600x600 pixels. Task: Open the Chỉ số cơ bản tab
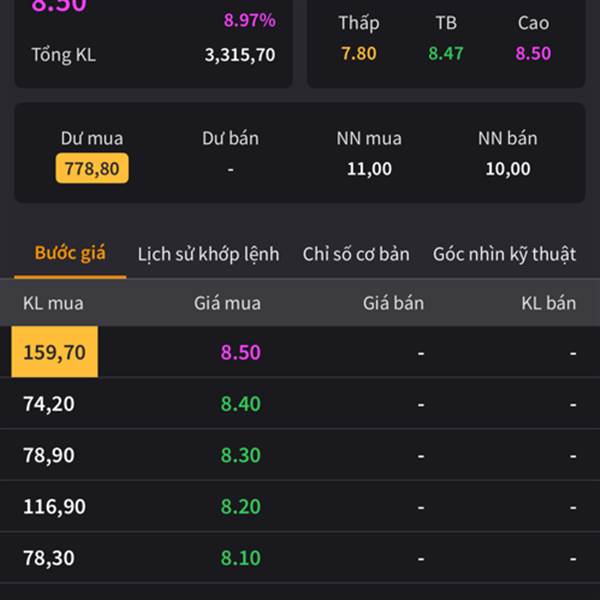[x=356, y=254]
